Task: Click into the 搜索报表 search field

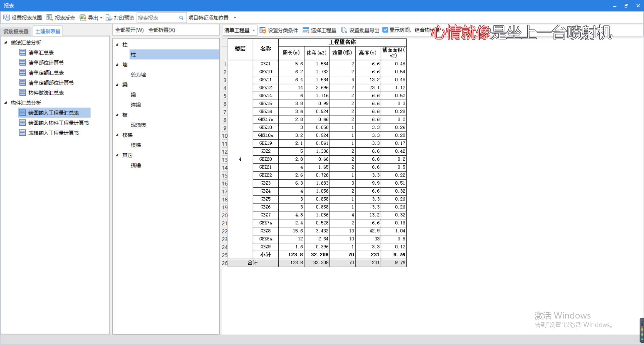Action: (x=158, y=18)
